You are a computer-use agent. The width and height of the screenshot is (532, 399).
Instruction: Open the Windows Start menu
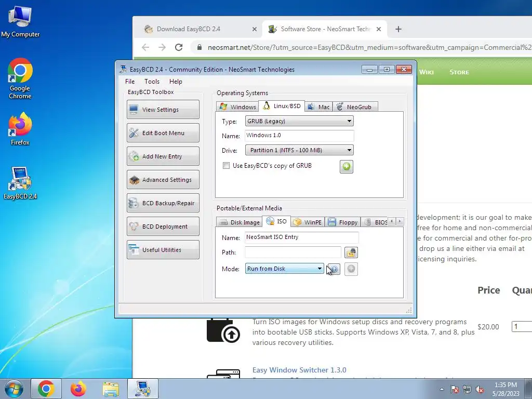point(14,389)
